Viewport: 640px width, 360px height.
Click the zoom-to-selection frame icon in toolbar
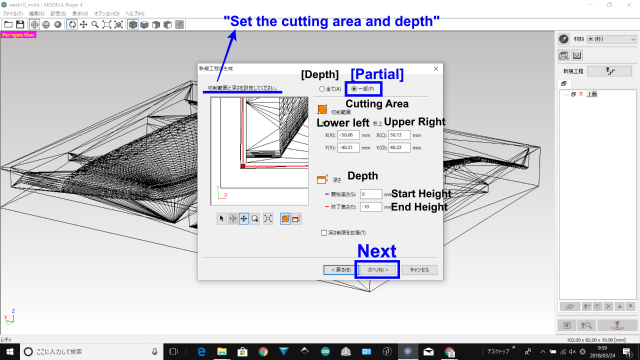(x=118, y=24)
